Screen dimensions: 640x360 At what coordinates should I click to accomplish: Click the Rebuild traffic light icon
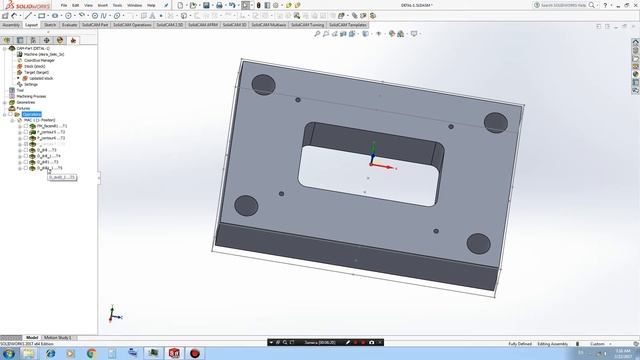(x=258, y=5)
